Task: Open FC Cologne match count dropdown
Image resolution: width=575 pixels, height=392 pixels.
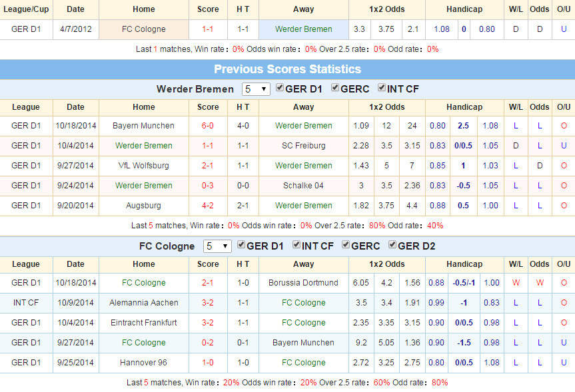Action: point(217,246)
